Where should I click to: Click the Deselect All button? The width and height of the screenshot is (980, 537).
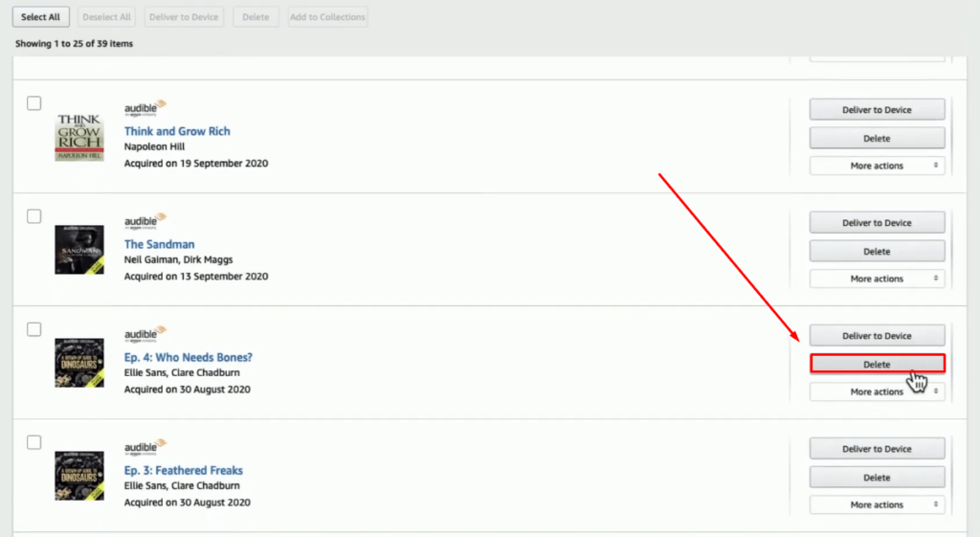[x=106, y=17]
